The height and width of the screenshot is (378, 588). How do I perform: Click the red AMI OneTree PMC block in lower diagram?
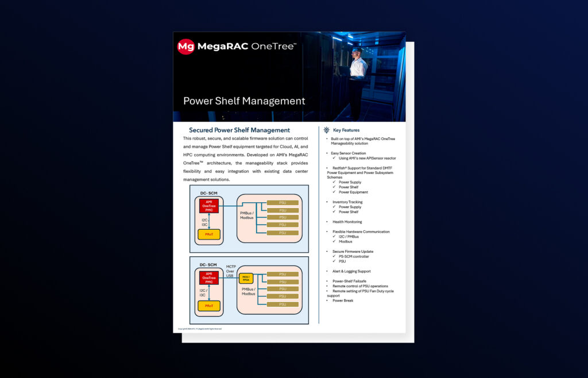pos(209,278)
